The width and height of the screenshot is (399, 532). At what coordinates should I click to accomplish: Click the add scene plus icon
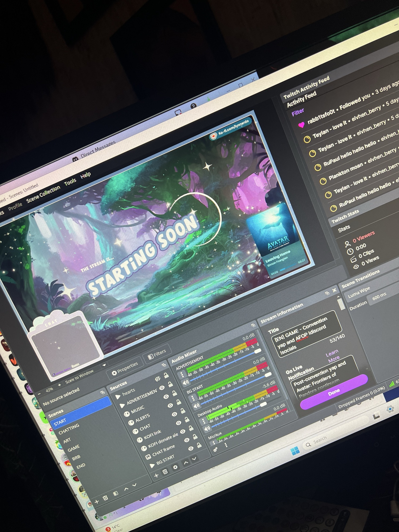(97, 501)
